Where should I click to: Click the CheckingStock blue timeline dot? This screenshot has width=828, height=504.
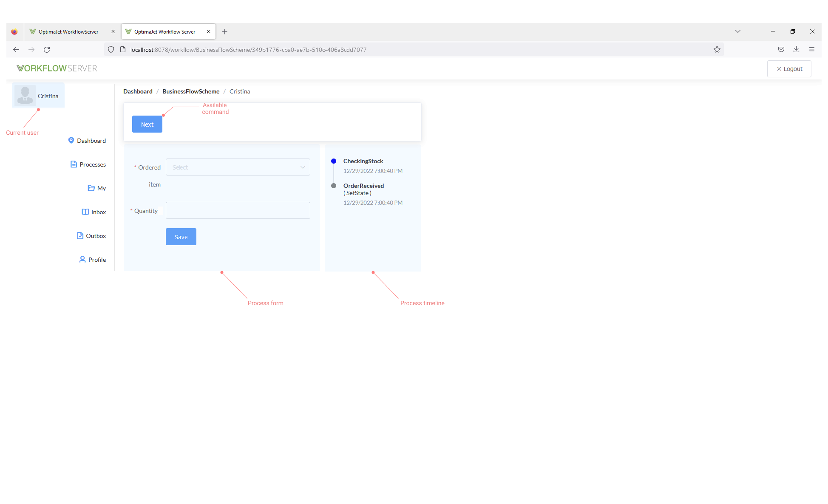click(x=334, y=161)
